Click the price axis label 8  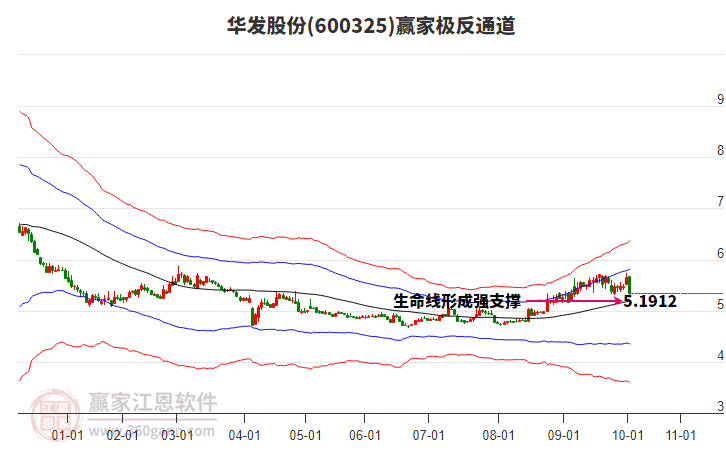pos(720,150)
